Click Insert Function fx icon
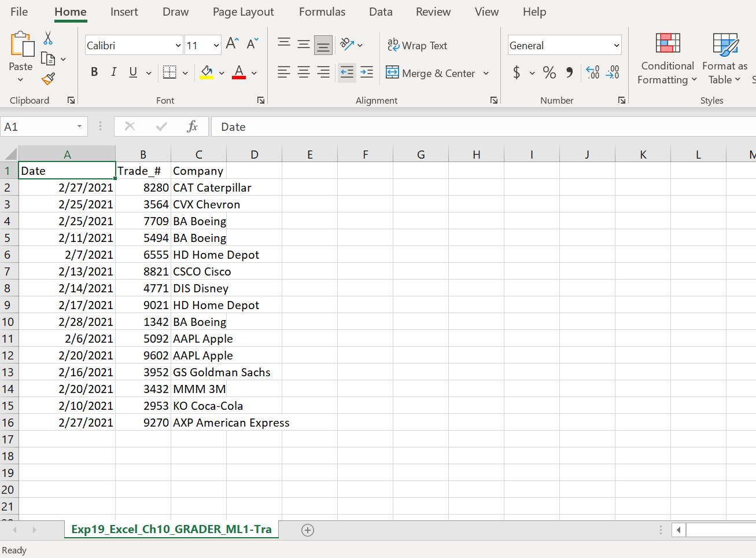This screenshot has height=558, width=756. point(193,127)
